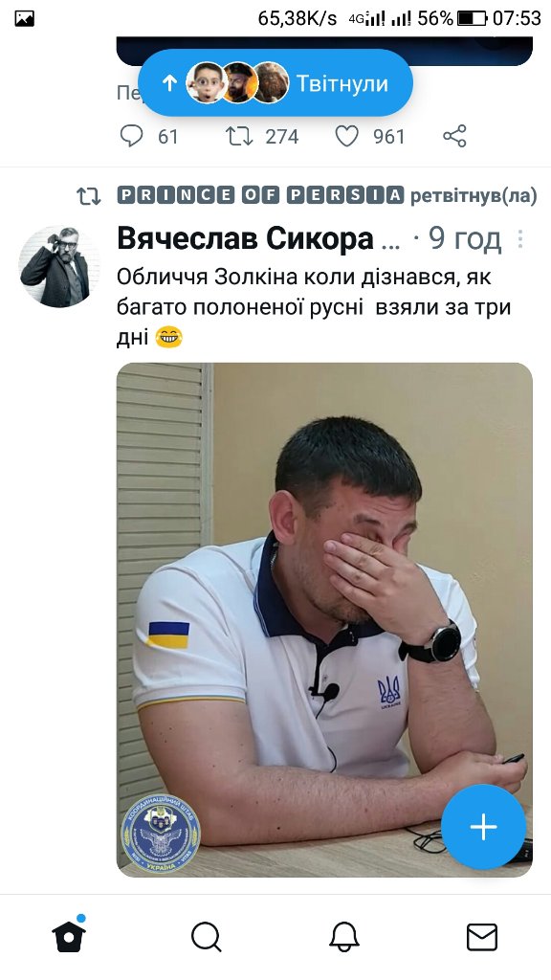Tap the Твітнули new tweets pill
The height and width of the screenshot is (980, 551).
point(275,82)
